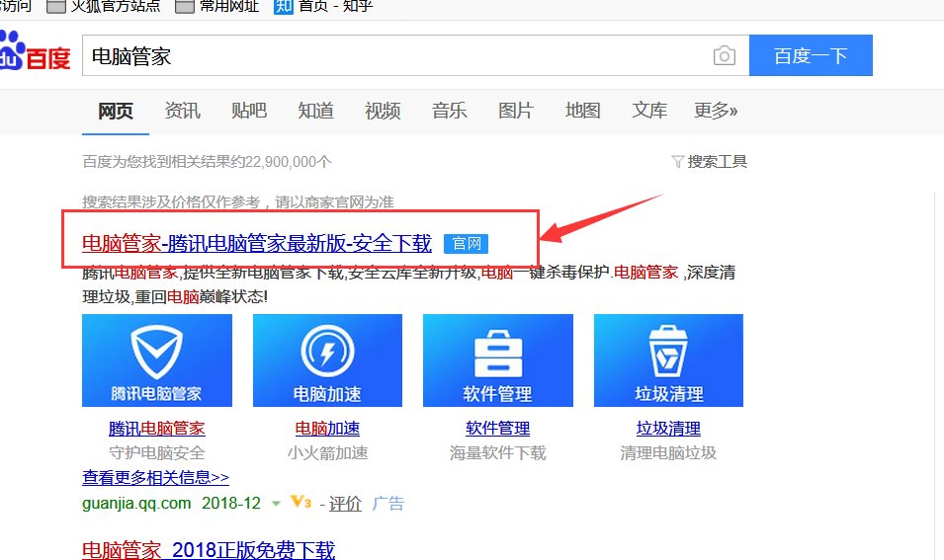Switch to the 音乐 tab
The image size is (944, 560).
tap(449, 111)
